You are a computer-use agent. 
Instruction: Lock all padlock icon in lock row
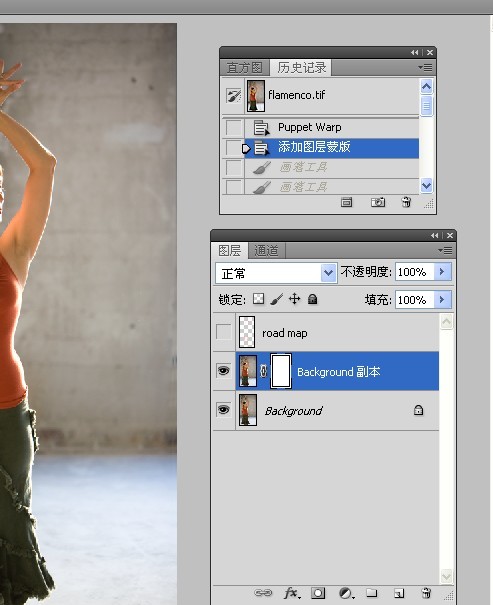tap(312, 299)
